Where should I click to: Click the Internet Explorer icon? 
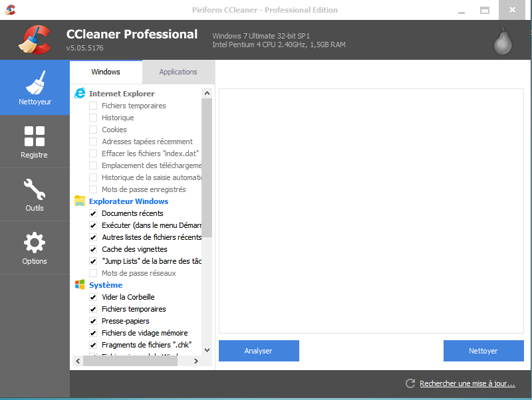click(x=80, y=93)
